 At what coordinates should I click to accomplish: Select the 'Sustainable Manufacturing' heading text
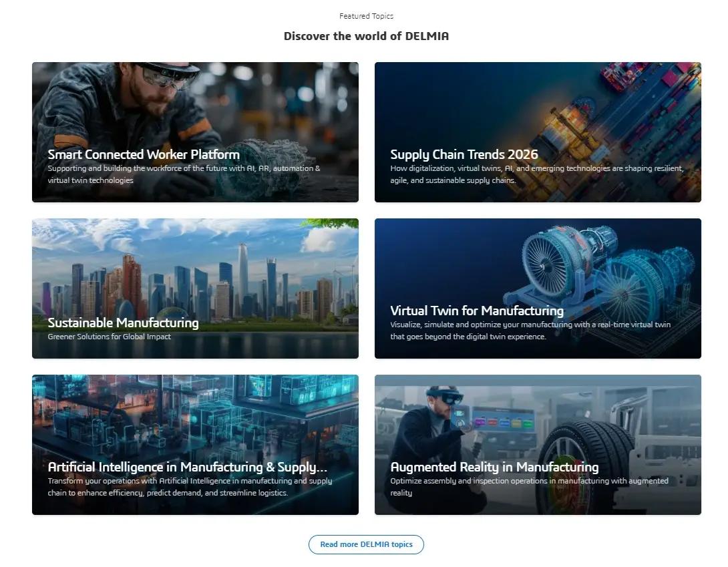123,323
